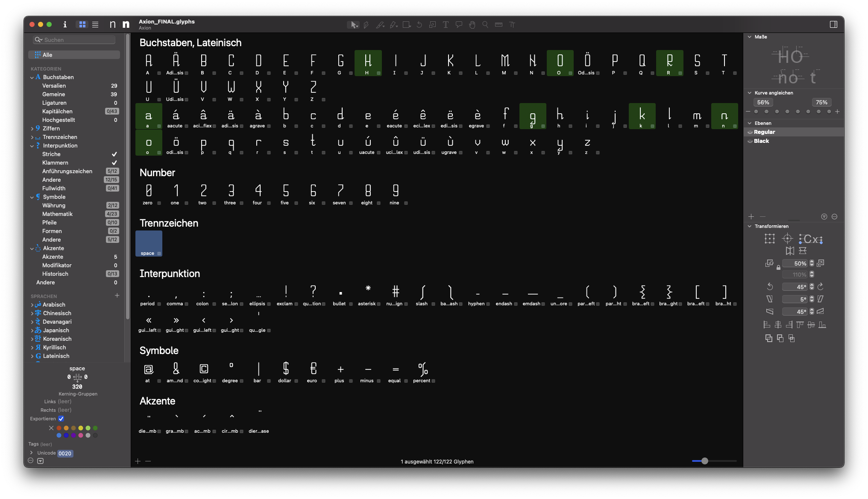This screenshot has height=499, width=868.
Task: Add a language with SPRACHEN plus button
Action: pyautogui.click(x=117, y=295)
